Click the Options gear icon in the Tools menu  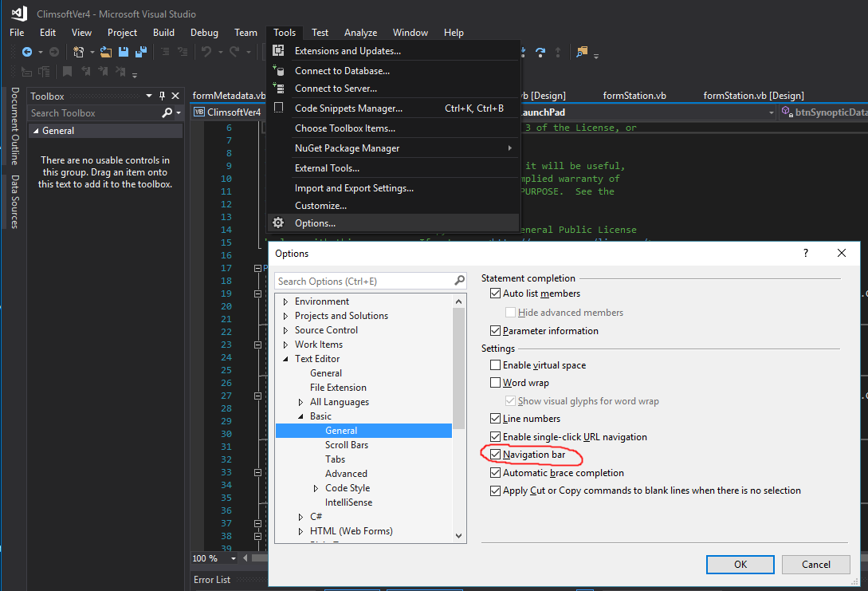pos(278,223)
